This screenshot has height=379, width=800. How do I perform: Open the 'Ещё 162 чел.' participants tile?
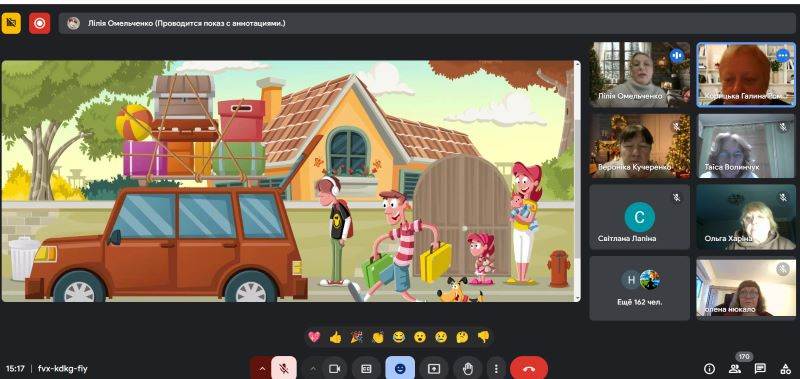639,288
